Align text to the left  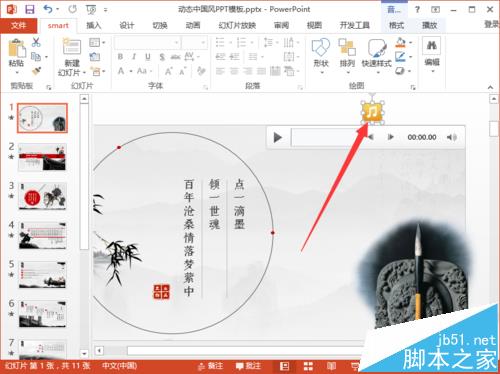tap(220, 71)
